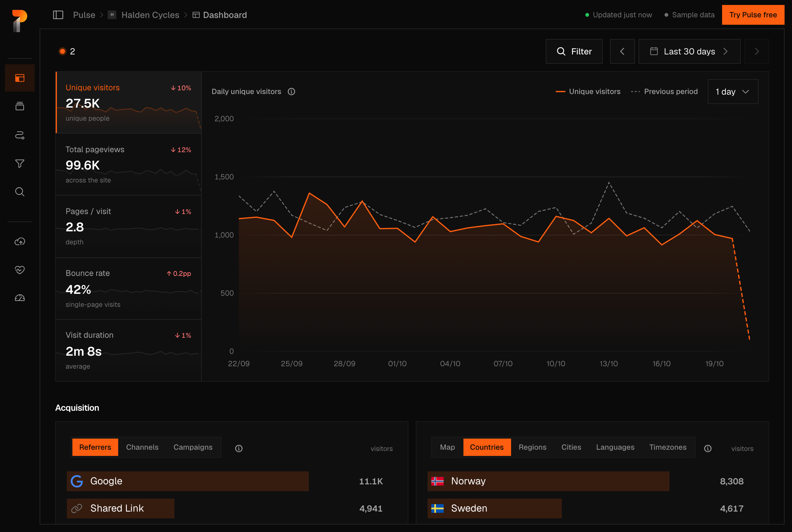Click the Halden Cycles site avatar icon
The height and width of the screenshot is (532, 792).
click(x=112, y=15)
